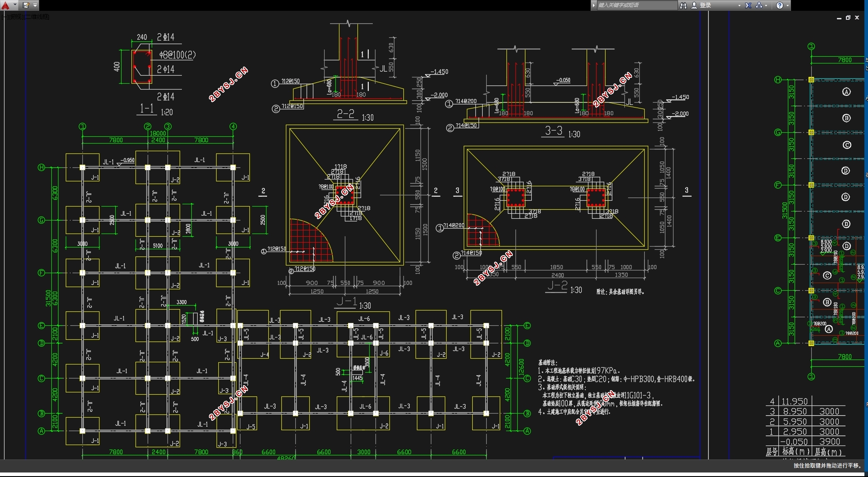This screenshot has height=477, width=868.
Task: Open the 二维线框 visual style menu
Action: coord(37,17)
